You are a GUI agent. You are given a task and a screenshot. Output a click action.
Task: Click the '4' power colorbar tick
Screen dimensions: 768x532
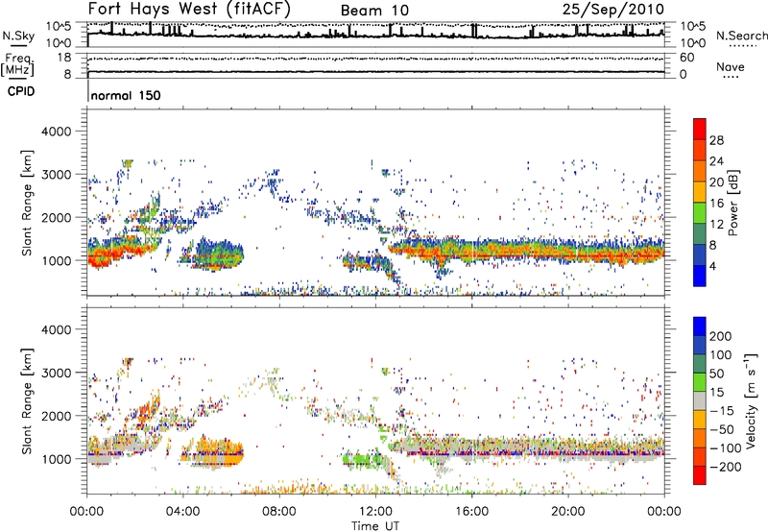tap(713, 266)
